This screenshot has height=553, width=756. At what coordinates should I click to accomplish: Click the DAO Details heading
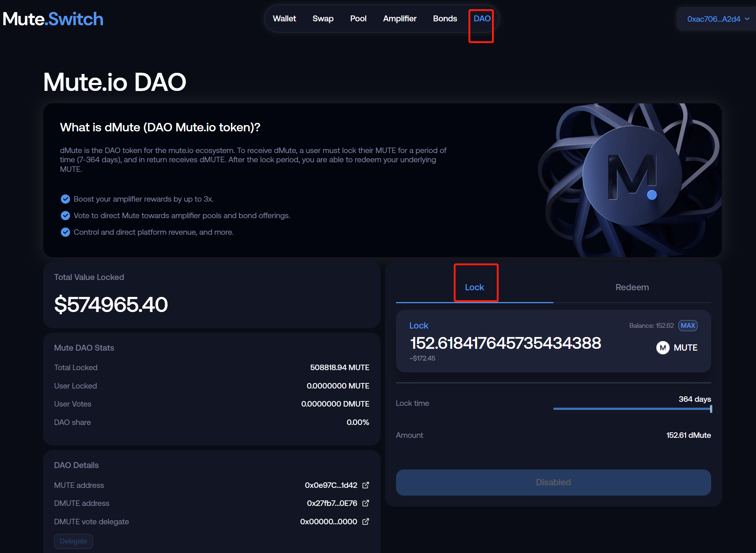(76, 465)
